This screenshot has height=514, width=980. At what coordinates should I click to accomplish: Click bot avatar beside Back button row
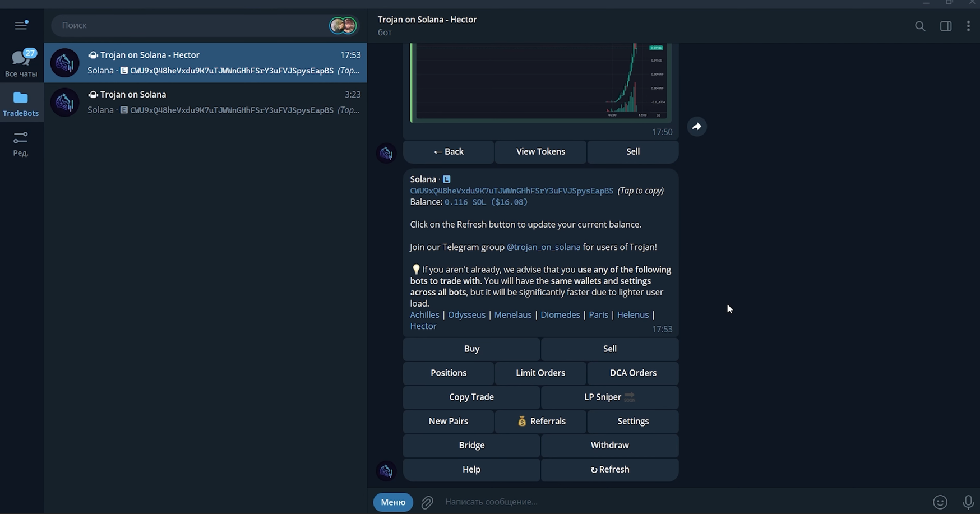[386, 153]
